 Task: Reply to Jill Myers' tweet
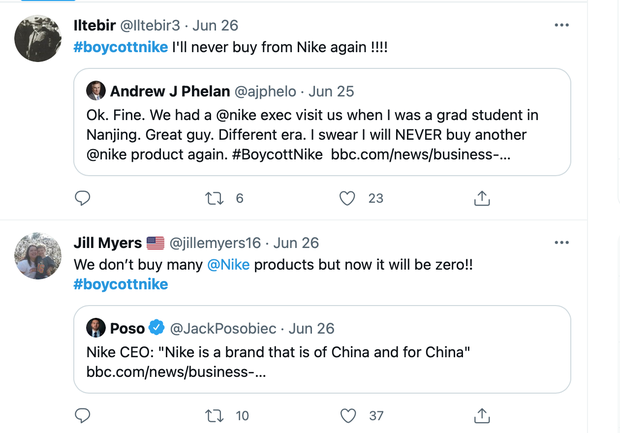pos(83,416)
